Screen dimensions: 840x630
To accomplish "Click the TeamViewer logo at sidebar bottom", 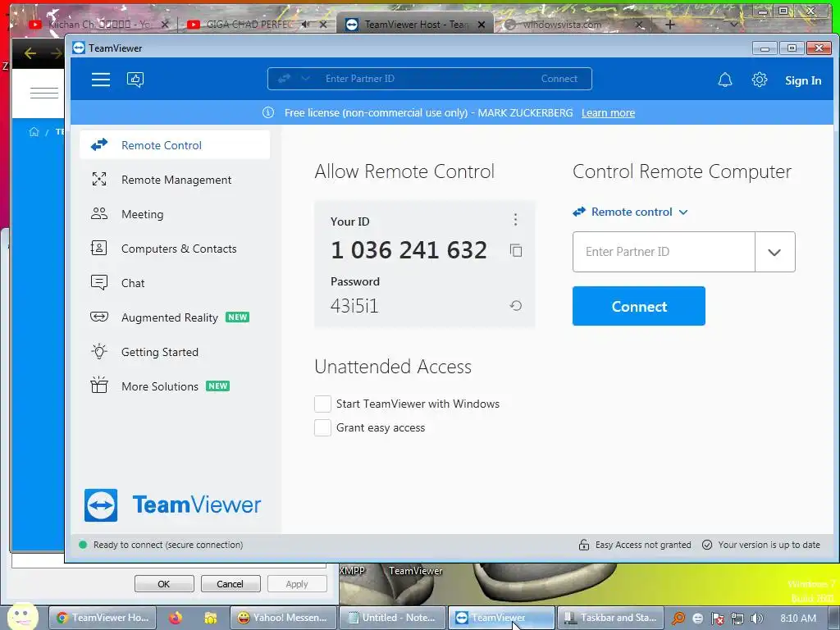I will (172, 504).
